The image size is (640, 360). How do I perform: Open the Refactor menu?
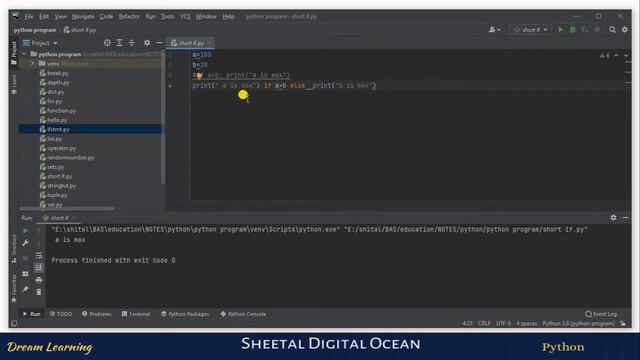point(129,16)
